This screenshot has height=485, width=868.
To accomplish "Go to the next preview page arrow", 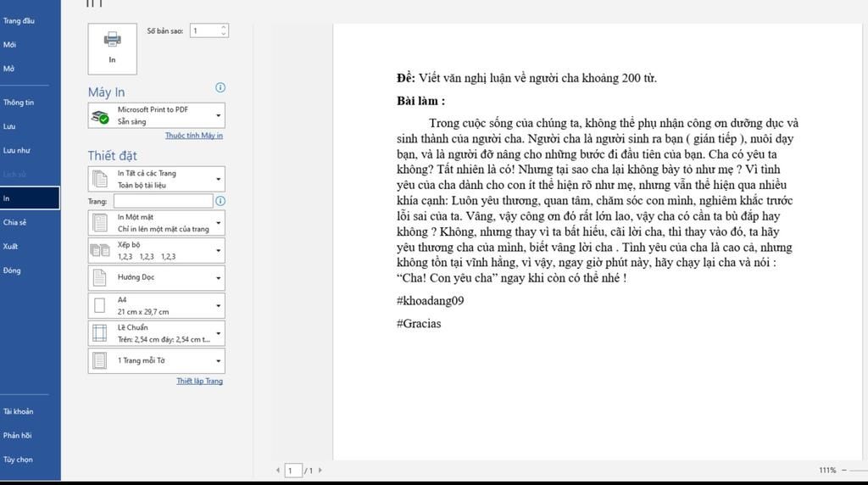I will [320, 471].
